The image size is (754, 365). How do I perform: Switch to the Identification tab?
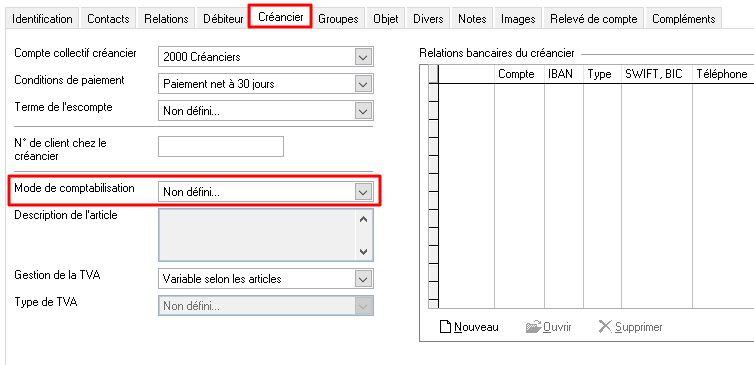coord(42,19)
